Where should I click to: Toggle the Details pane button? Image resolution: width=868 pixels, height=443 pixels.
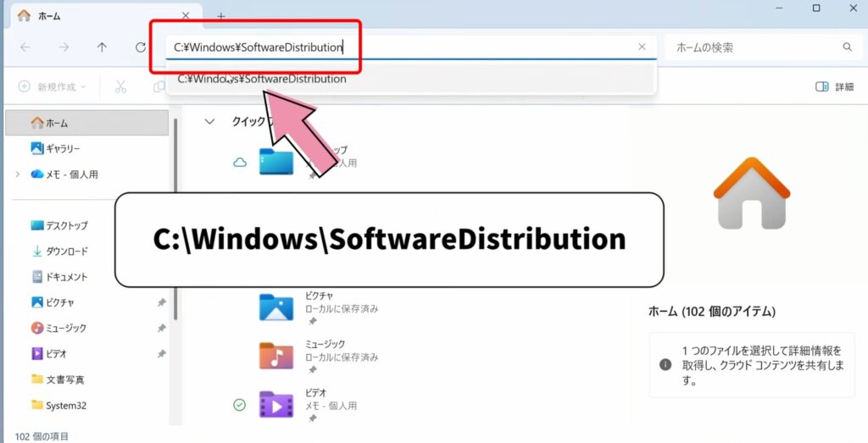click(833, 86)
